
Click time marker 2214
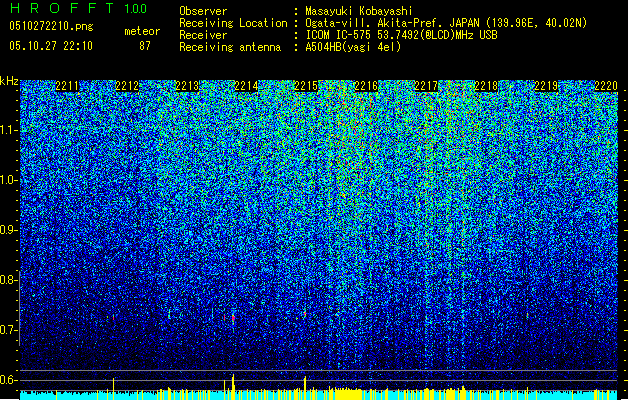coord(246,86)
